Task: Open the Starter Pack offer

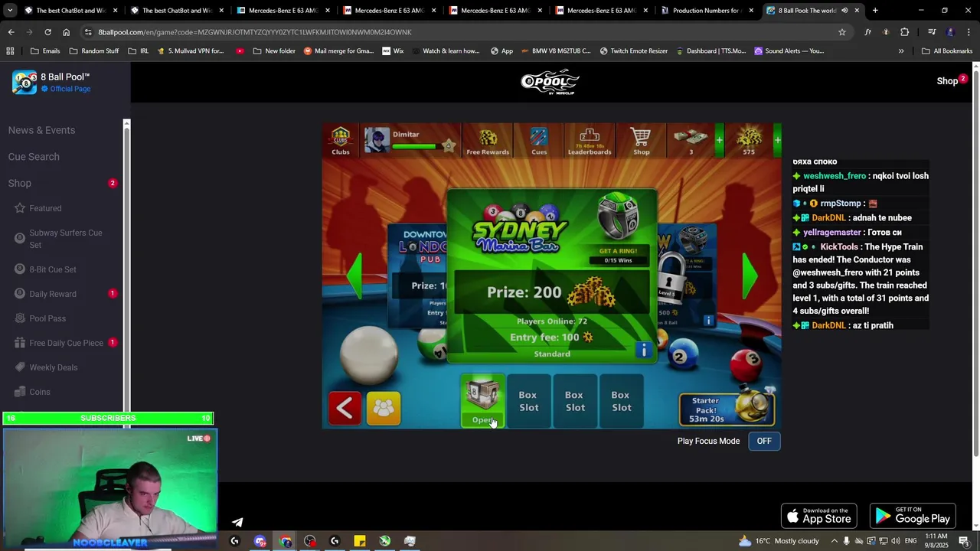Action: click(x=727, y=409)
